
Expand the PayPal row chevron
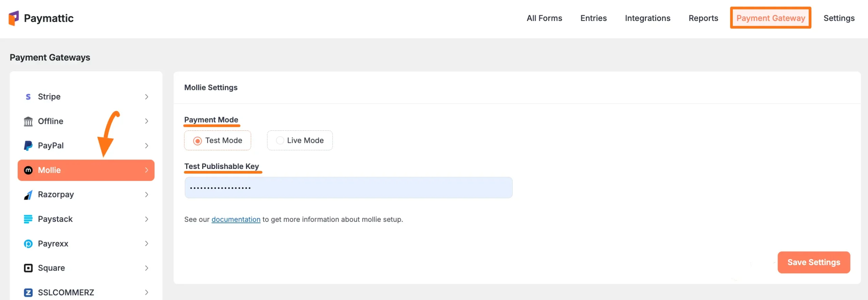coord(146,146)
